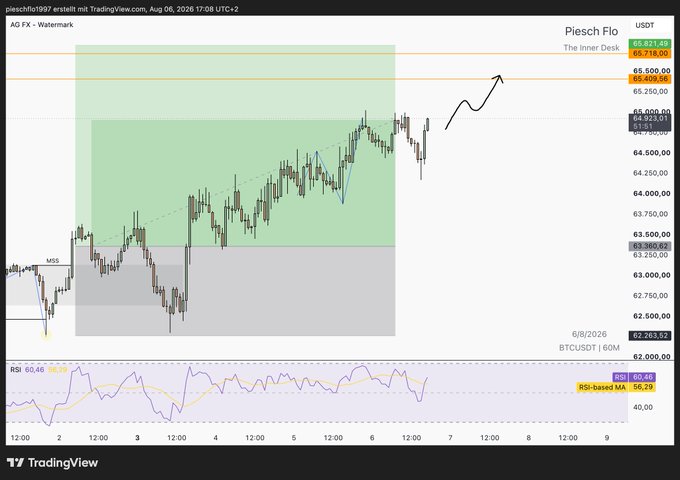This screenshot has height=480, width=680.
Task: Click the yellow RSI-based MA 56,29 tag
Action: click(x=616, y=387)
